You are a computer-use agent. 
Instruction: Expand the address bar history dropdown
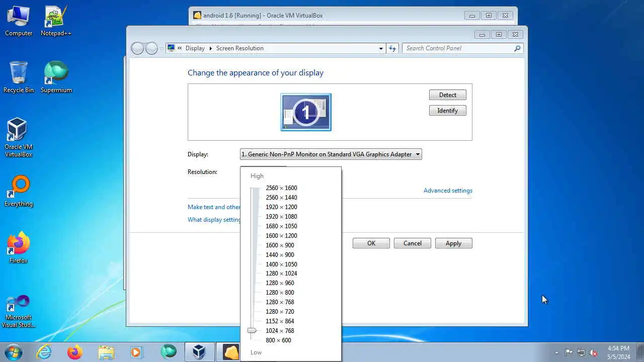[381, 48]
